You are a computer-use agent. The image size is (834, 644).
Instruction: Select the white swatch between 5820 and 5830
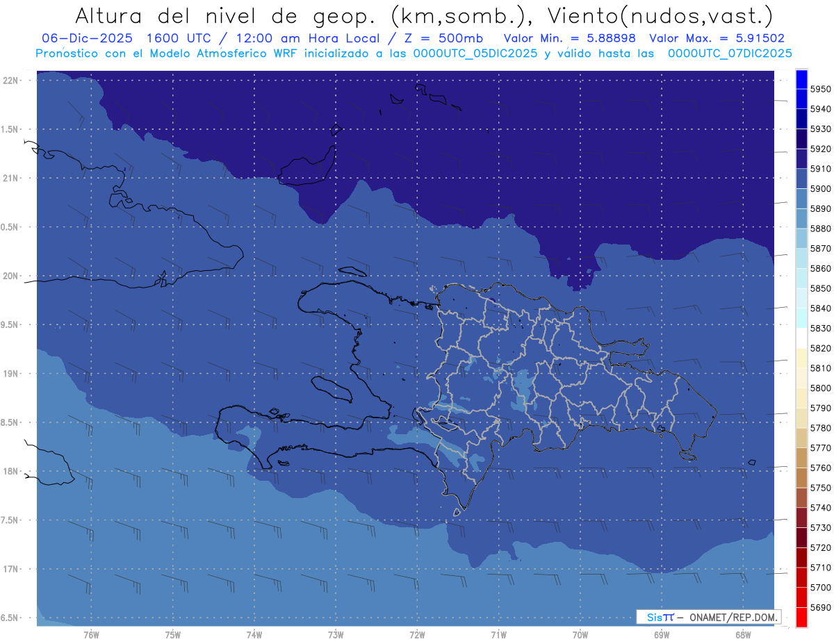click(x=801, y=338)
